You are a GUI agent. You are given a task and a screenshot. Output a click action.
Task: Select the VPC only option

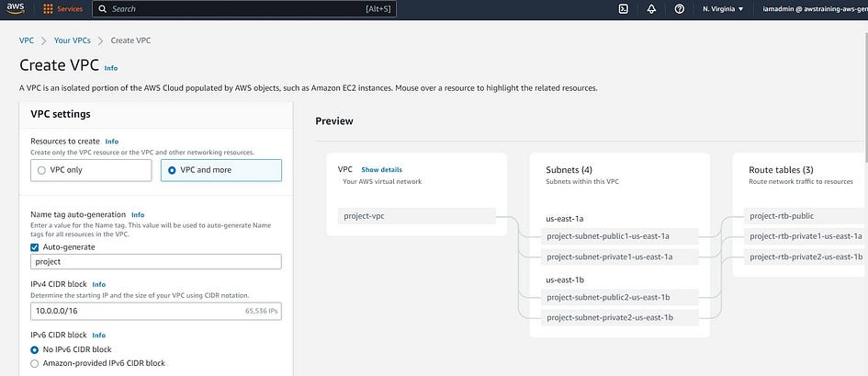[x=91, y=170]
